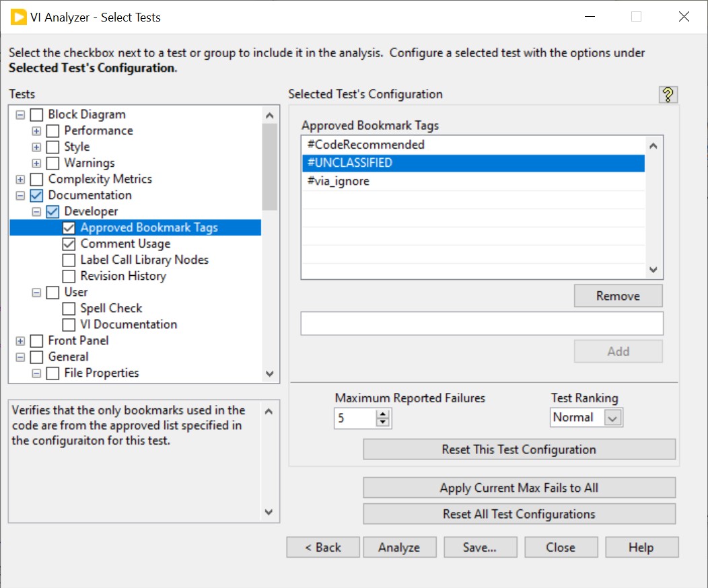Collapse the Documentation tree node
Viewport: 708px width, 588px height.
[x=20, y=195]
